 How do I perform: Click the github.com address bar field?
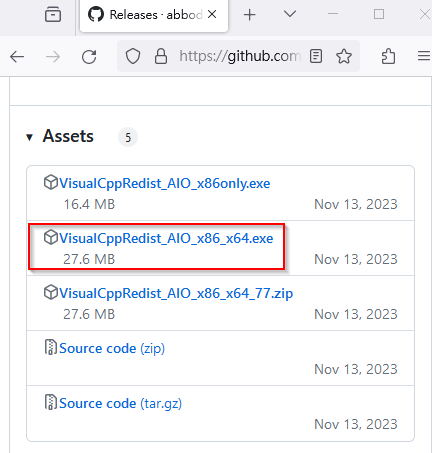click(240, 56)
